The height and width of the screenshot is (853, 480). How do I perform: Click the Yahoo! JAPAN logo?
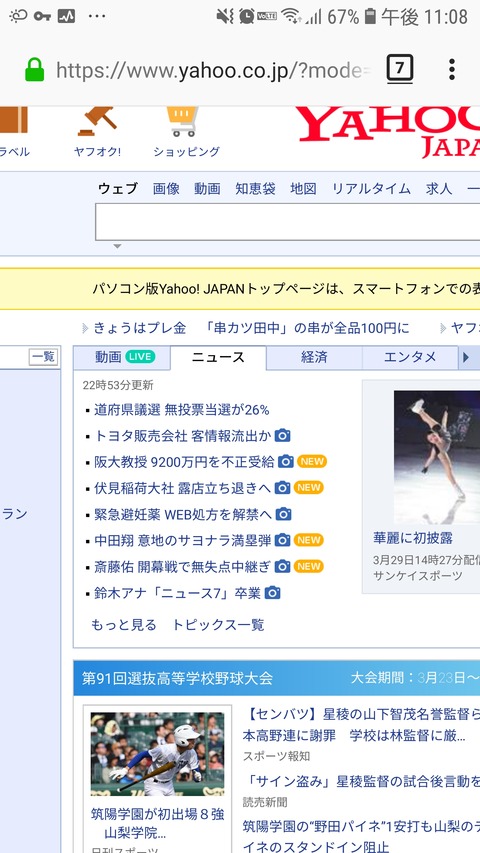(387, 131)
